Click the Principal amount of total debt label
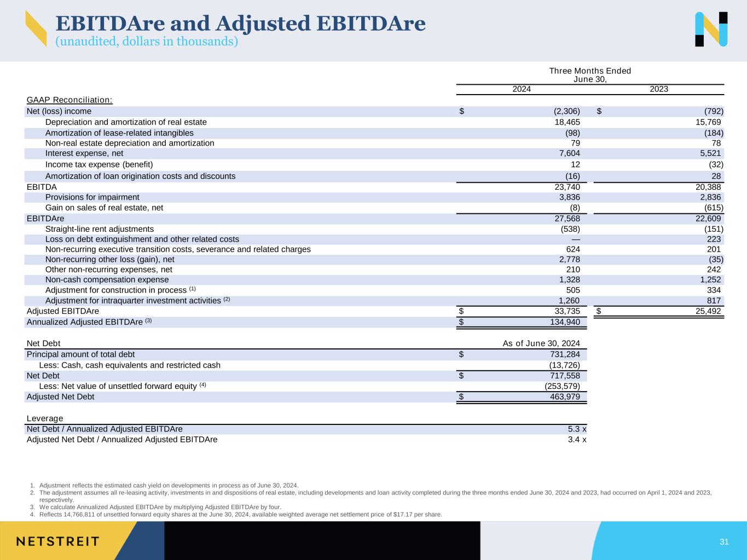The width and height of the screenshot is (747, 560). [x=80, y=354]
